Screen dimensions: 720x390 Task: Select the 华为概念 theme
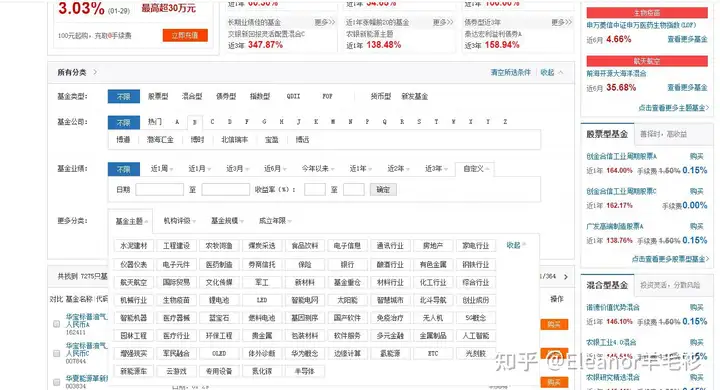click(305, 354)
